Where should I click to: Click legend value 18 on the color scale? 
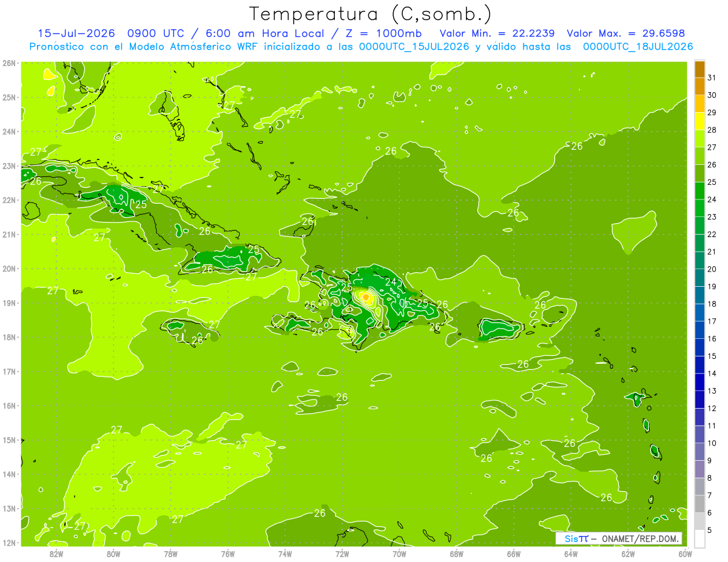pyautogui.click(x=712, y=304)
